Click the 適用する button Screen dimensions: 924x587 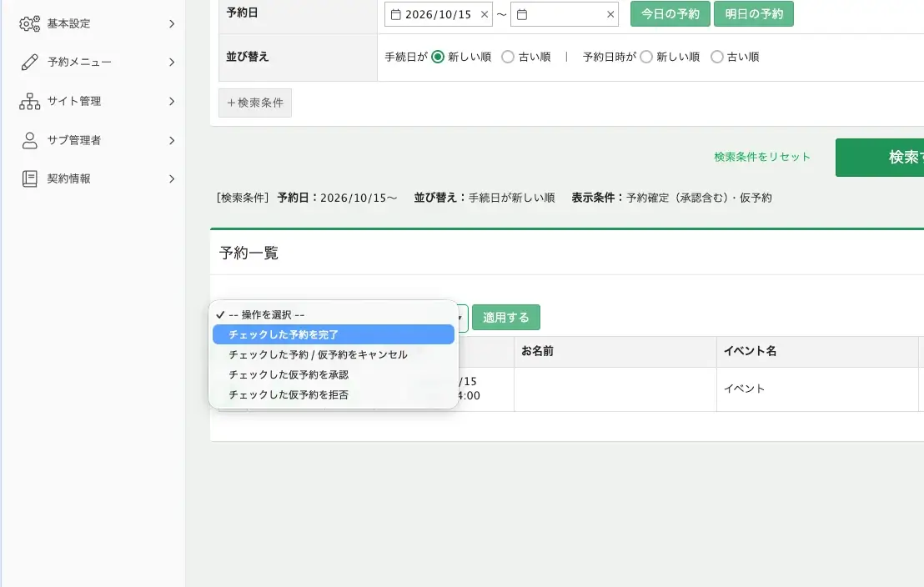506,318
